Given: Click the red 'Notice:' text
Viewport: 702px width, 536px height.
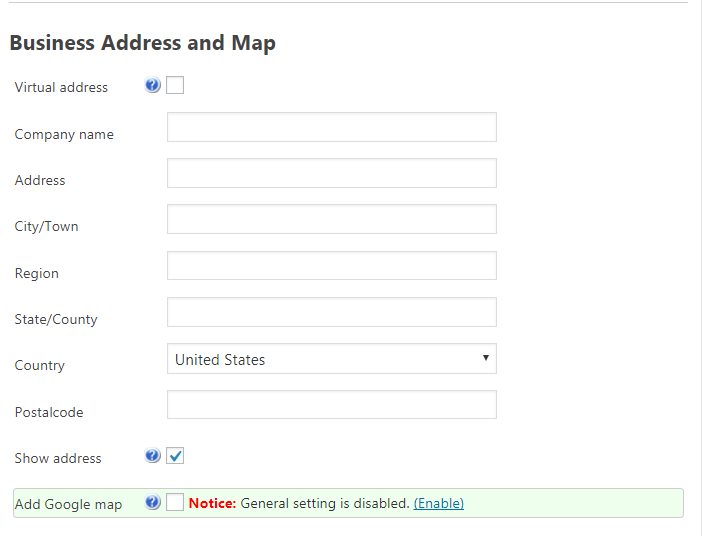Looking at the screenshot, I should (212, 503).
